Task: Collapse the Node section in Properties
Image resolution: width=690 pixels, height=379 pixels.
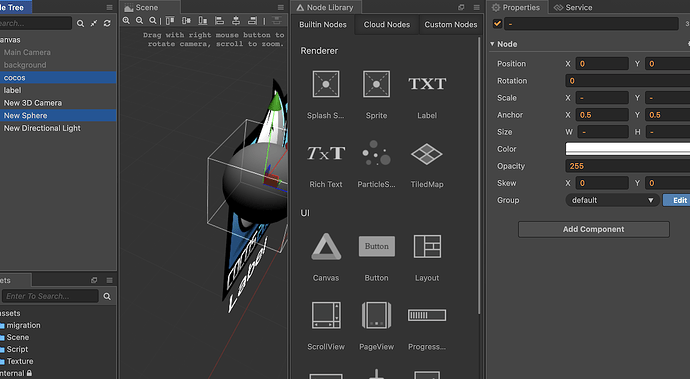Action: click(492, 44)
